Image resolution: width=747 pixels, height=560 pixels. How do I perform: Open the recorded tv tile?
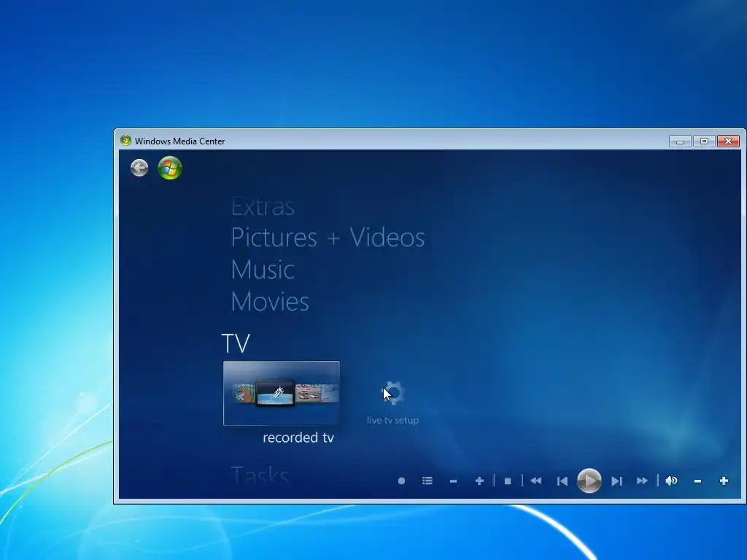tap(281, 393)
